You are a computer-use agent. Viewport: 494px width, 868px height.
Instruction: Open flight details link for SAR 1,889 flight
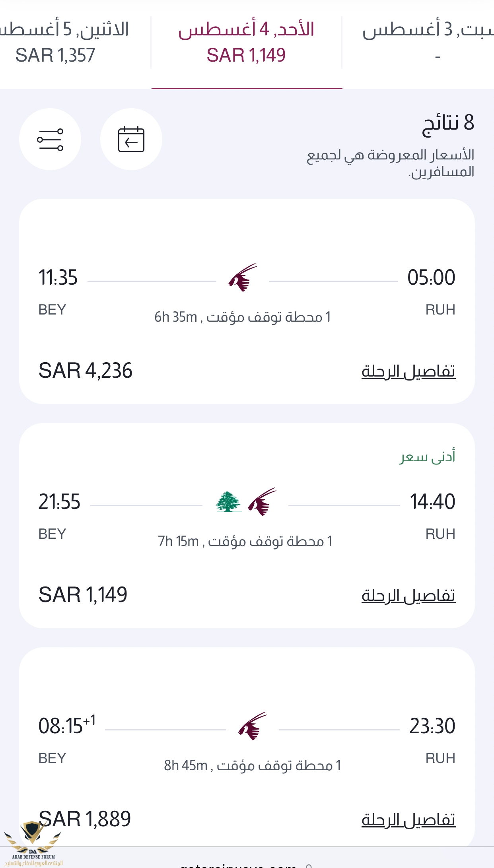[x=408, y=820]
